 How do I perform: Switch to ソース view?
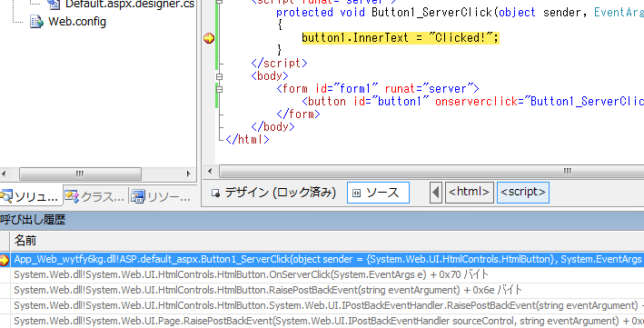[378, 193]
